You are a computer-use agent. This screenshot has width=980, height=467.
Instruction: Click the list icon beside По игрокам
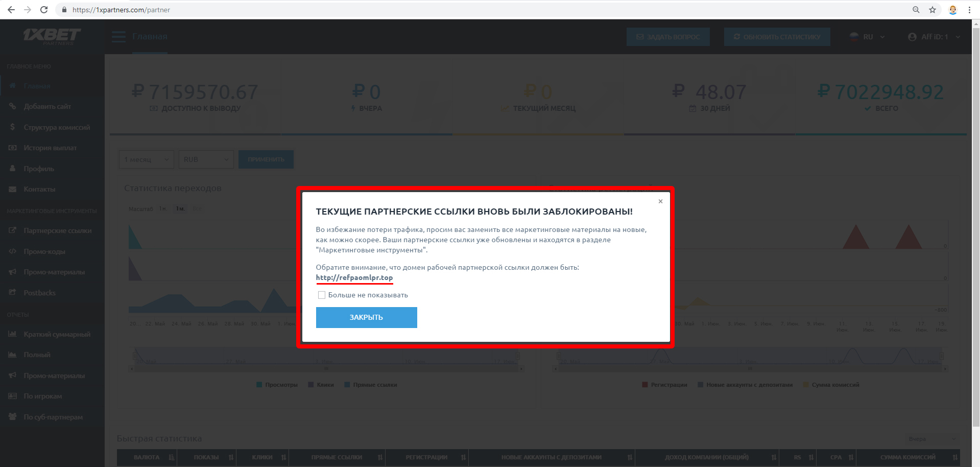13,396
